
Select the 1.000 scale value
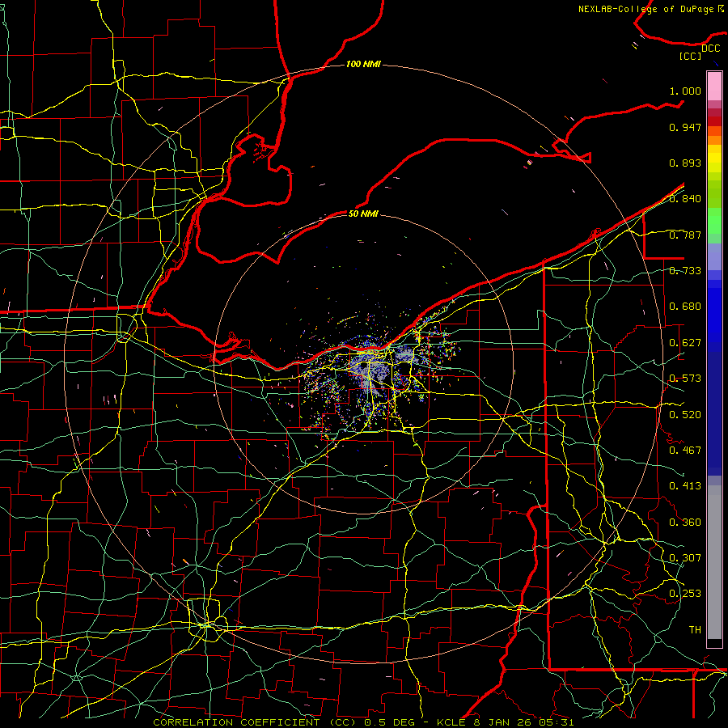(x=685, y=91)
